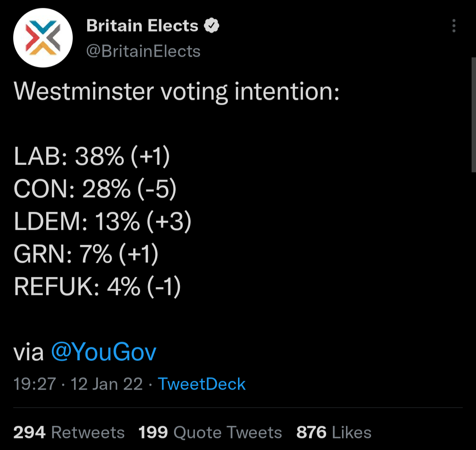The height and width of the screenshot is (450, 476).
Task: Open the three-dot more options menu
Action: pos(454,26)
